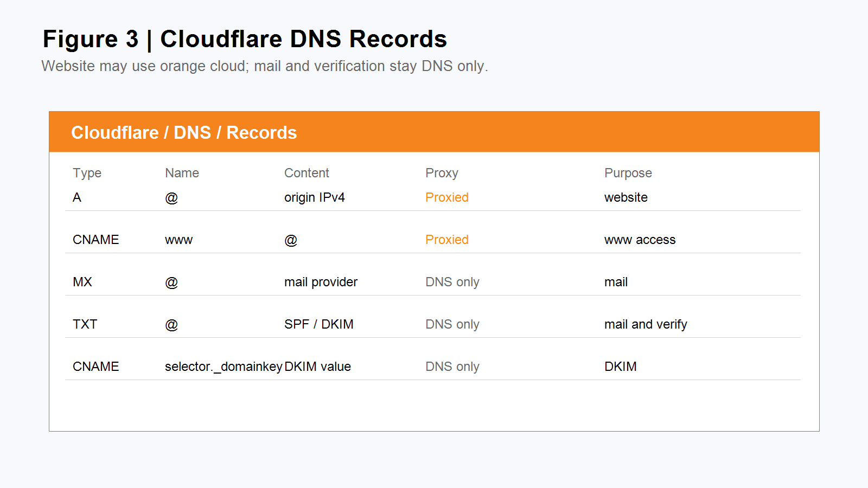
Task: Click the '@' name in the TXT row
Action: coord(171,325)
